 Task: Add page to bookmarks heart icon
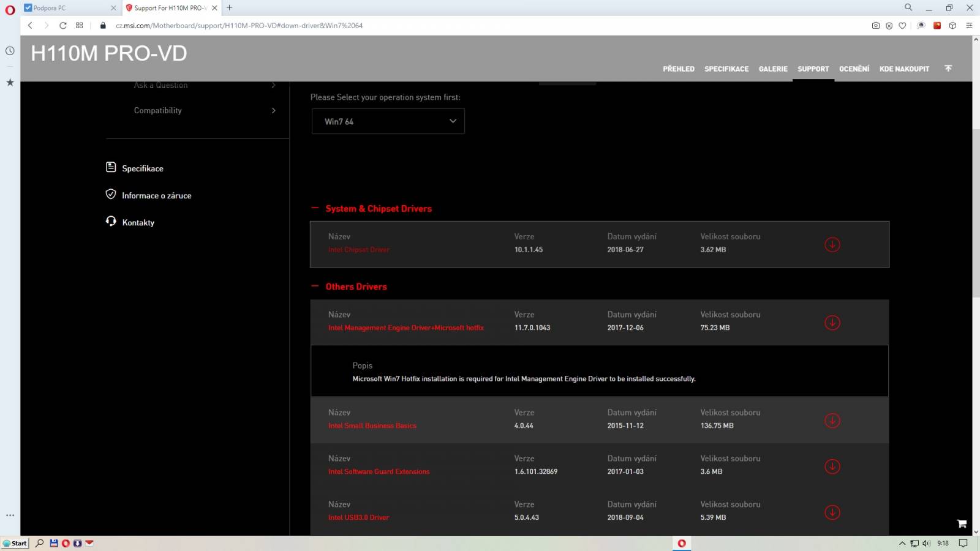point(902,26)
